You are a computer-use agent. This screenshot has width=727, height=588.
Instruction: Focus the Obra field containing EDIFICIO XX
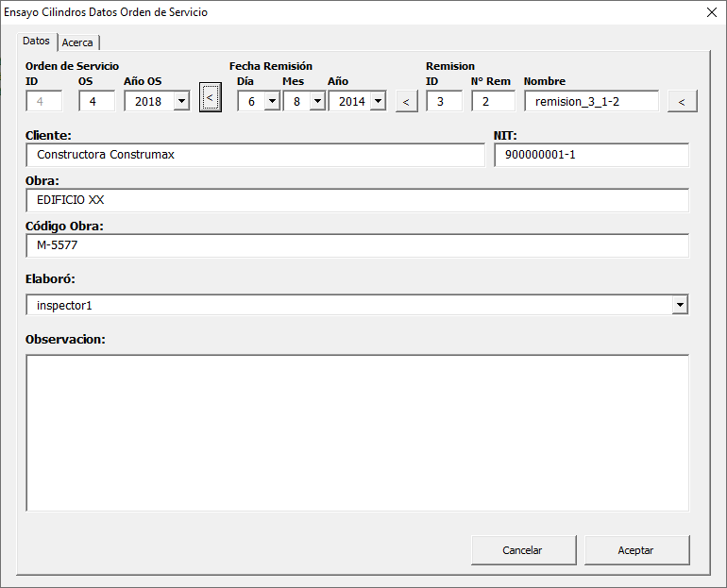(357, 200)
